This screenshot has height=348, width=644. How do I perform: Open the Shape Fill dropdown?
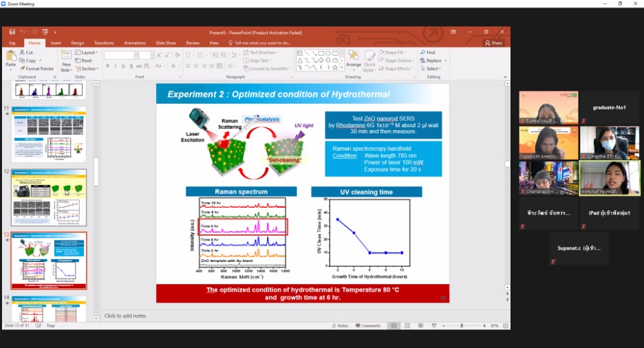(x=391, y=52)
